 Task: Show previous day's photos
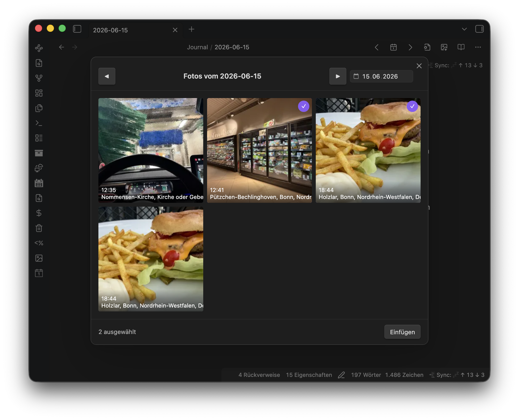(107, 76)
